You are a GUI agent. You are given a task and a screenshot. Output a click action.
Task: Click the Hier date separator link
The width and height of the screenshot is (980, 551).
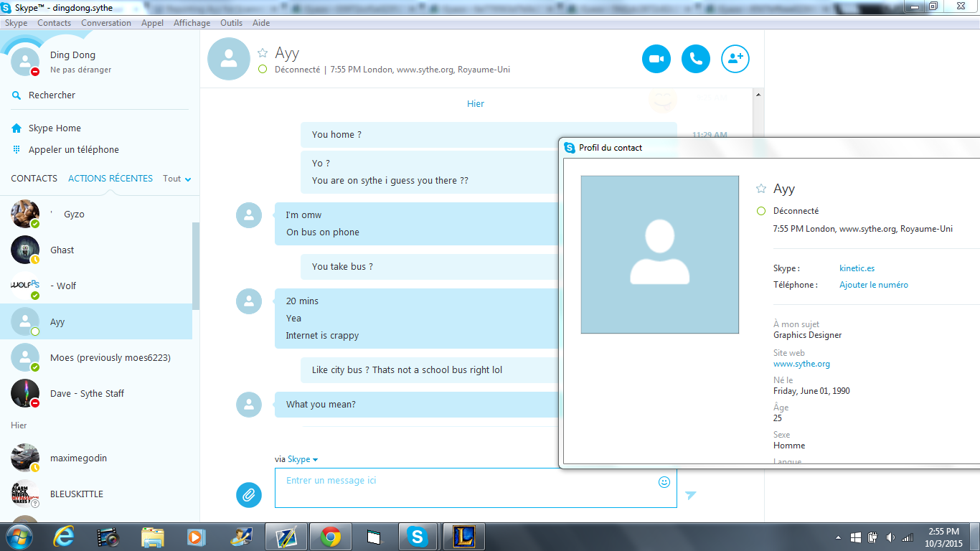tap(476, 103)
